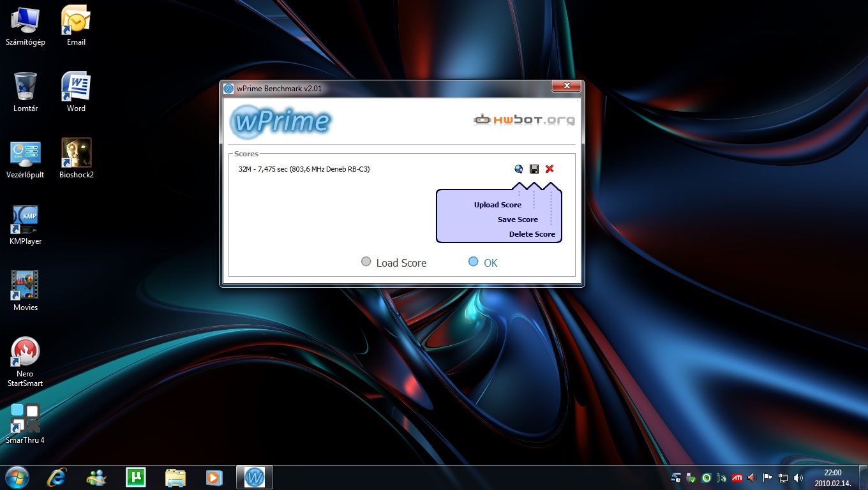Click the Upload Score globe icon

(519, 169)
